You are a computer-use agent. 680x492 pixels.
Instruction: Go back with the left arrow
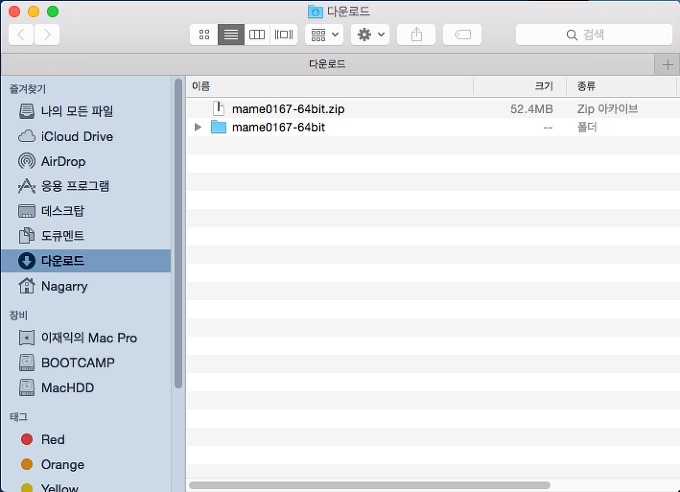[x=21, y=34]
